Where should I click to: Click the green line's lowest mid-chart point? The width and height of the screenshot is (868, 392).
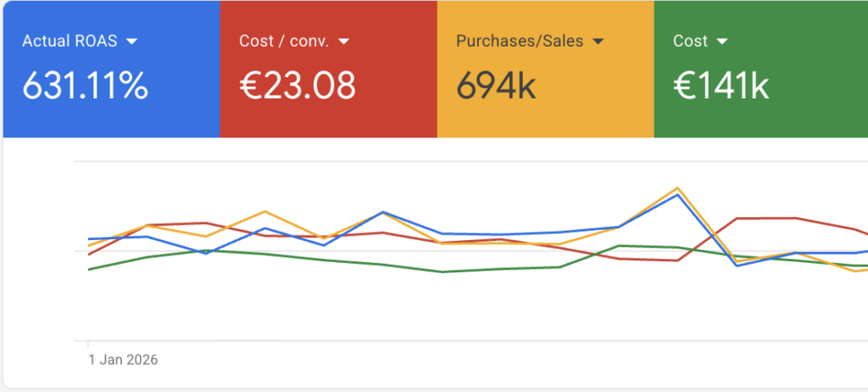click(x=442, y=272)
